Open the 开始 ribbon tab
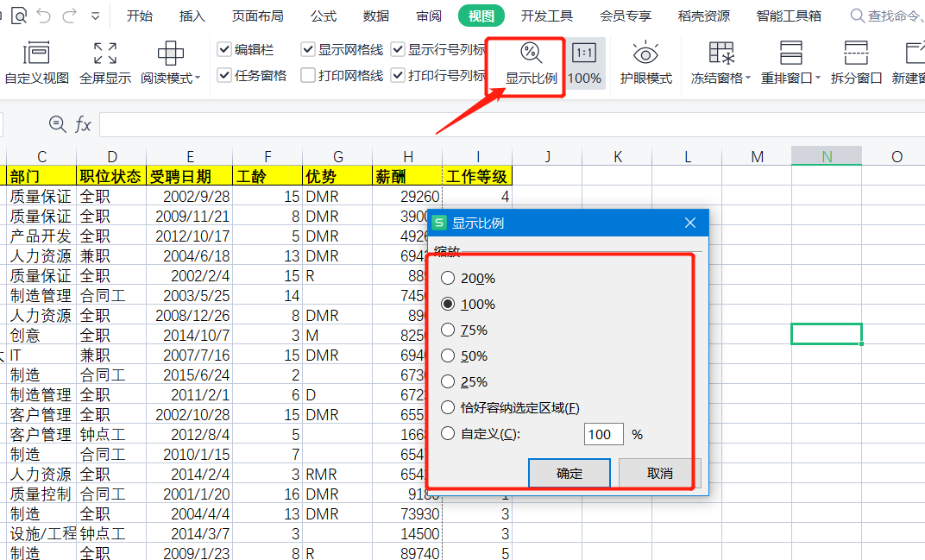Screen dimensions: 925x560 (x=139, y=16)
